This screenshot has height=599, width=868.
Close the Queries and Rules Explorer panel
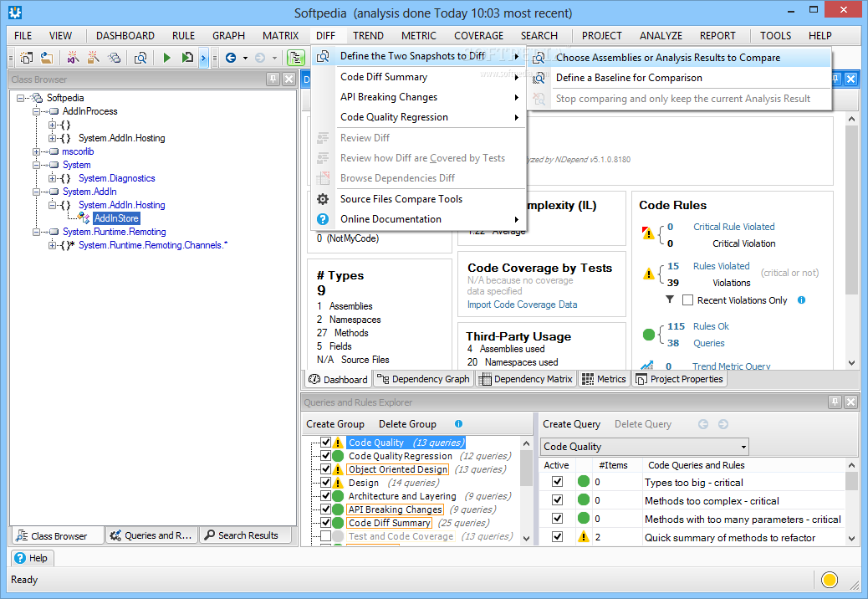click(850, 402)
